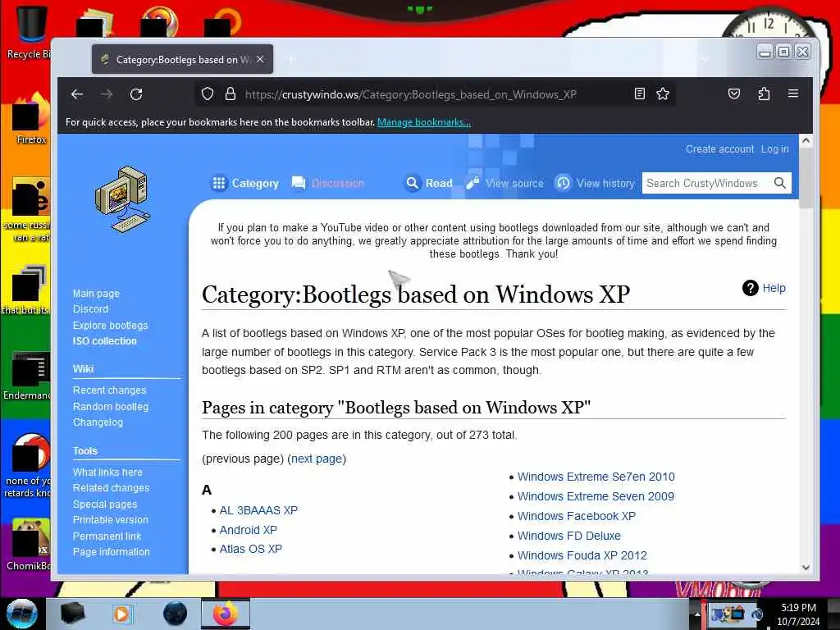This screenshot has width=840, height=630.
Task: Open the View history tab
Action: pos(595,183)
